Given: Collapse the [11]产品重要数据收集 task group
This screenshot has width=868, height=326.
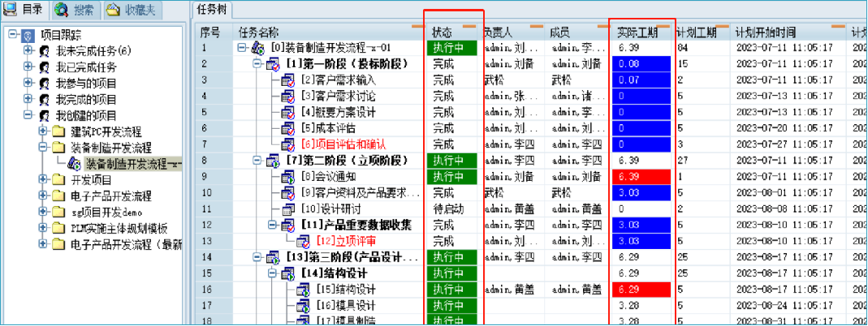Looking at the screenshot, I should click(x=271, y=225).
